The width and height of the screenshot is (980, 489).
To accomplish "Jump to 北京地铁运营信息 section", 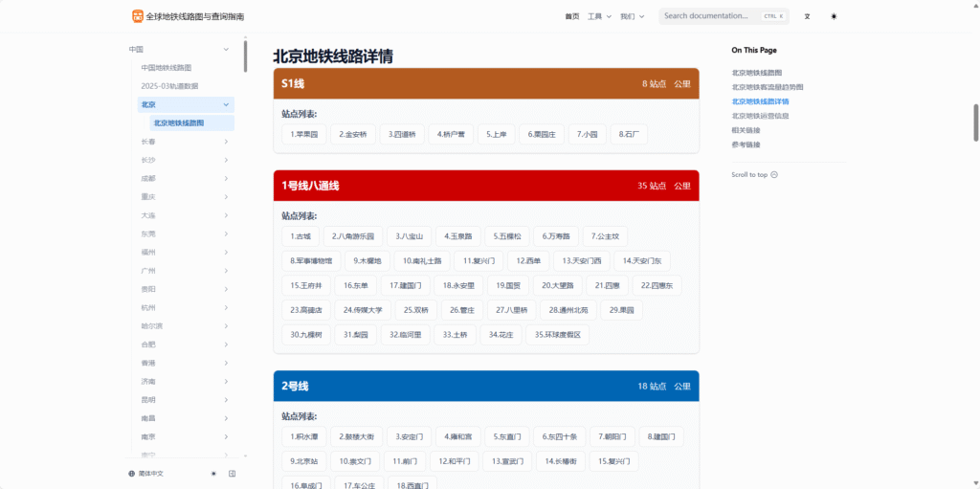I will [760, 116].
